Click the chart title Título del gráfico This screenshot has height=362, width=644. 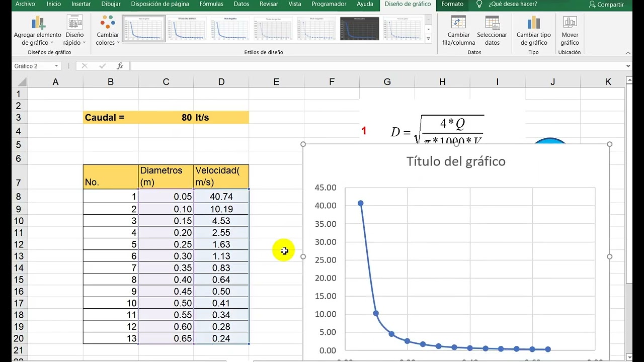[456, 161]
